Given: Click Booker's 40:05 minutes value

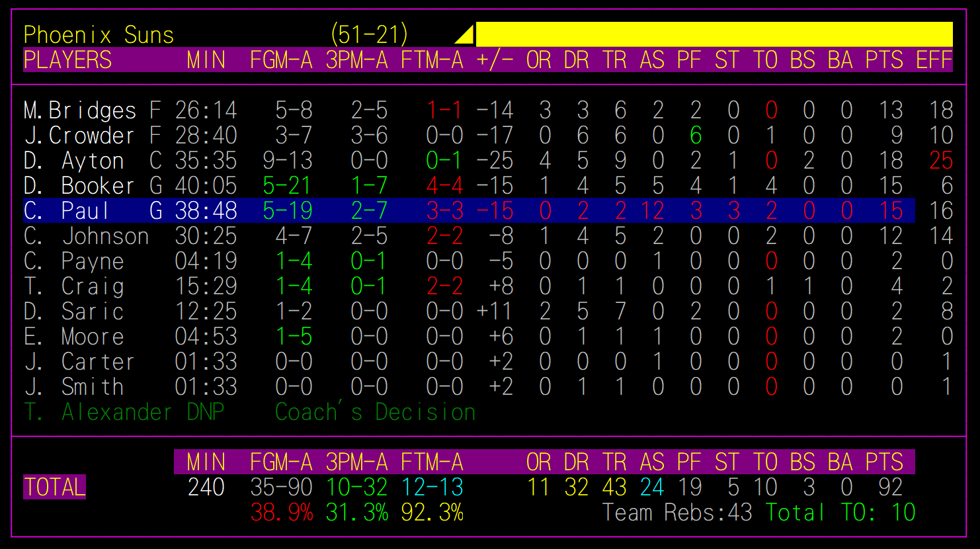Looking at the screenshot, I should [206, 186].
